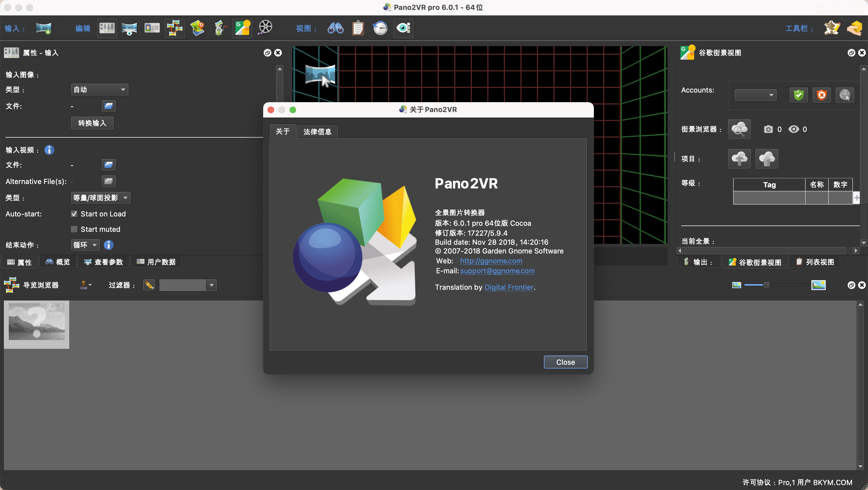Click the filter tag icon in Tour Browser
Image resolution: width=868 pixels, height=490 pixels.
tap(149, 285)
